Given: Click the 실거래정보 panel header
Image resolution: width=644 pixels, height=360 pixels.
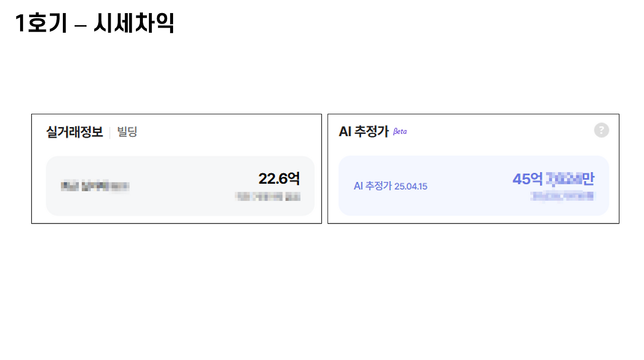Looking at the screenshot, I should point(73,132).
